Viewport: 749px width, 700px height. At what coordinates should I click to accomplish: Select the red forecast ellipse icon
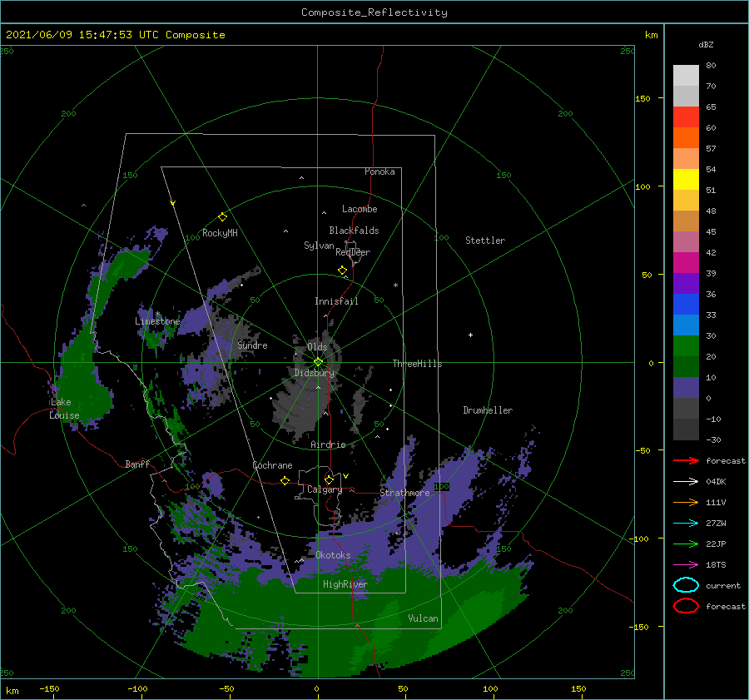click(x=686, y=606)
